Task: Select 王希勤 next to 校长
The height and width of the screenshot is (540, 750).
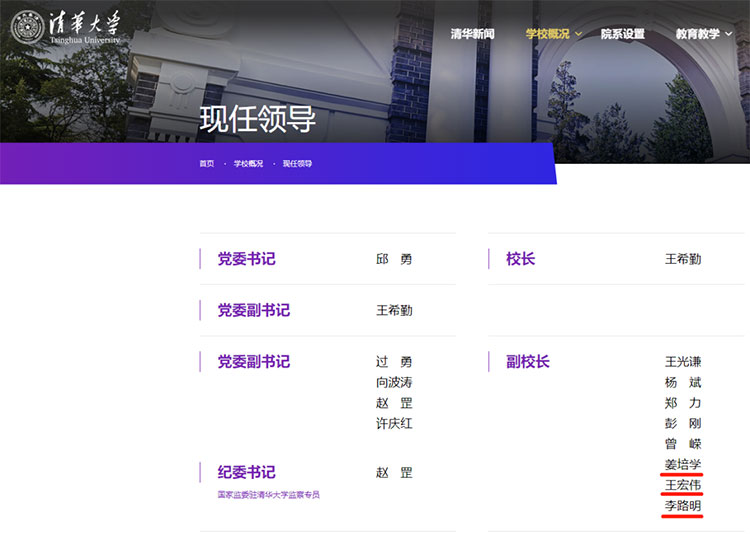Action: pyautogui.click(x=683, y=259)
